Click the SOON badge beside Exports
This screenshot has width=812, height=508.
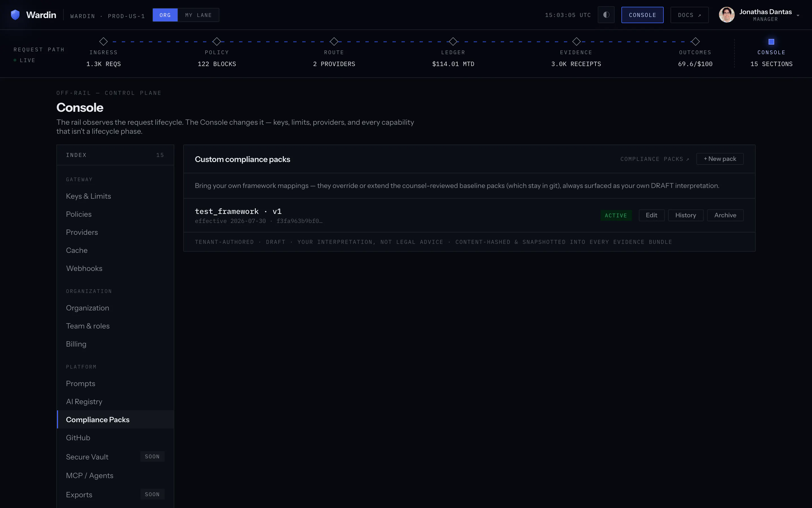coord(152,494)
